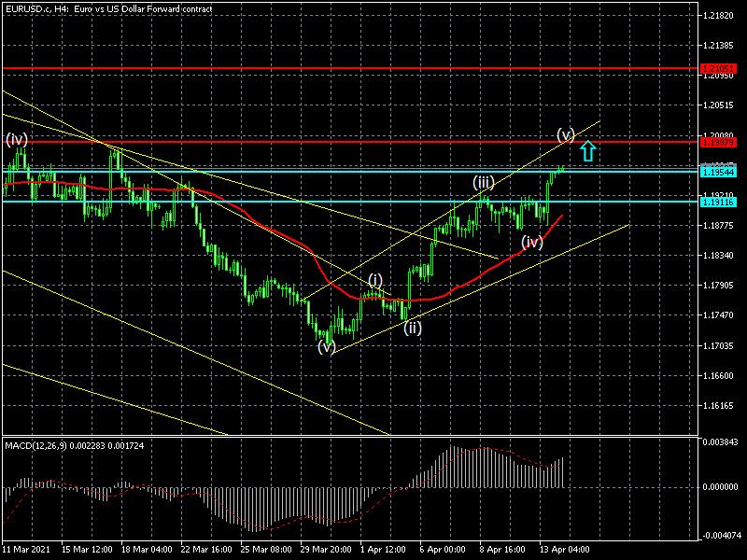Image resolution: width=747 pixels, height=560 pixels.
Task: Click the 13 Apr 04:00 time axis label
Action: pos(564,550)
